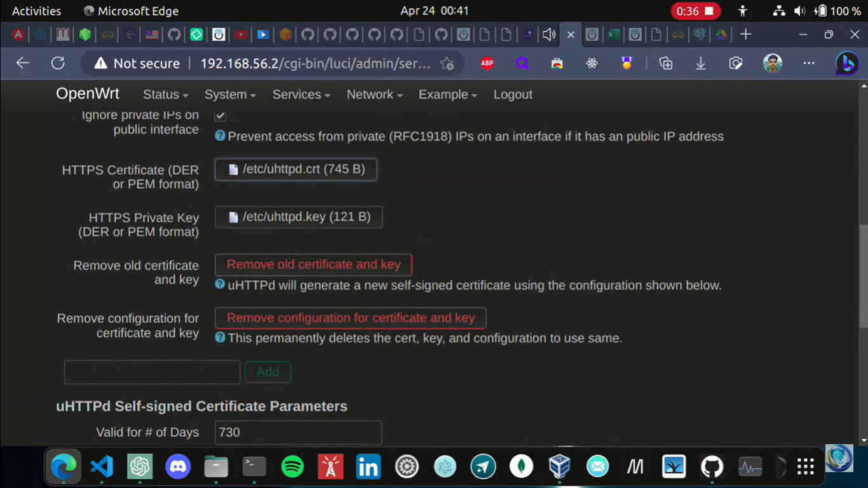Click the Valid for # of Days field
The image size is (868, 488).
point(298,432)
